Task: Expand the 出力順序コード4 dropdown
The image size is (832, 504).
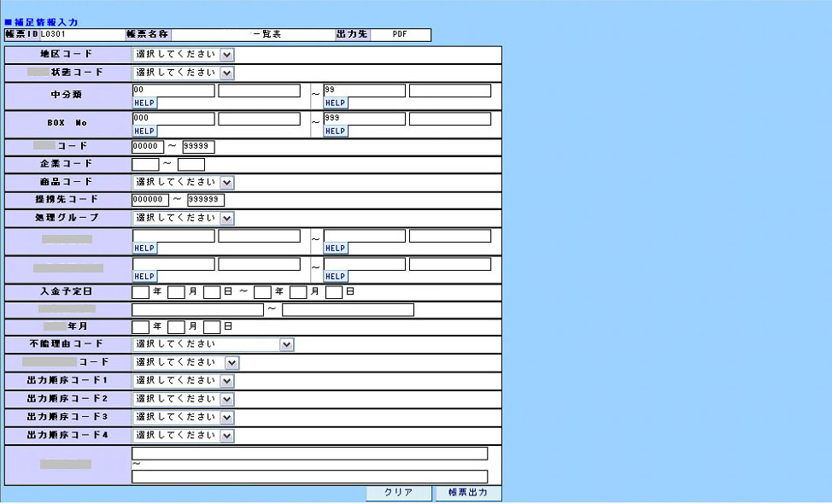Action: [x=183, y=436]
